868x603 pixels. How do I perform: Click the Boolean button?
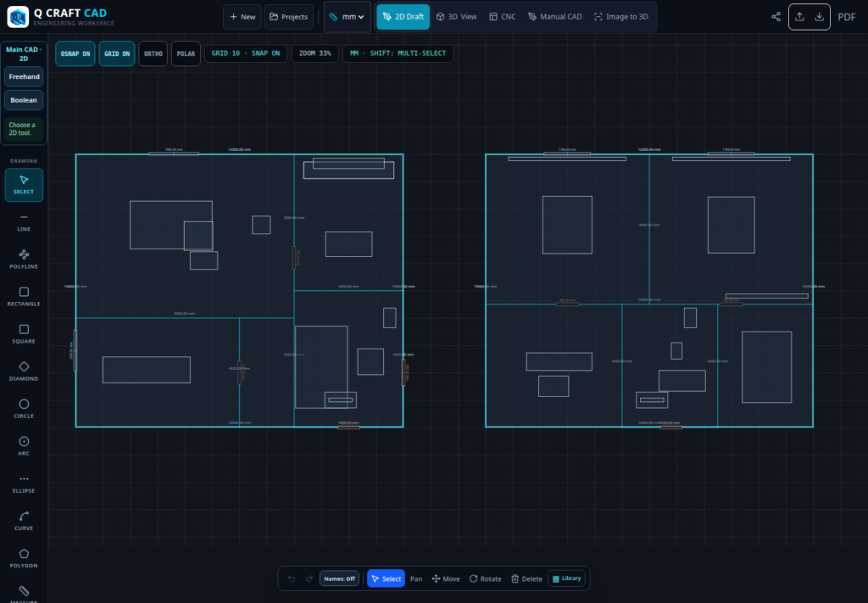point(24,100)
